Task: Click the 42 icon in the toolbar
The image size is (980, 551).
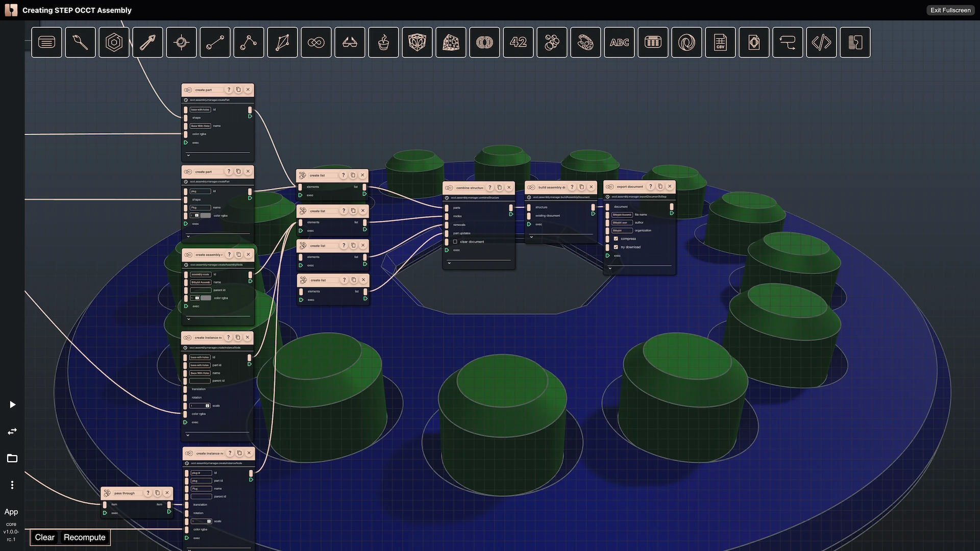Action: [518, 42]
